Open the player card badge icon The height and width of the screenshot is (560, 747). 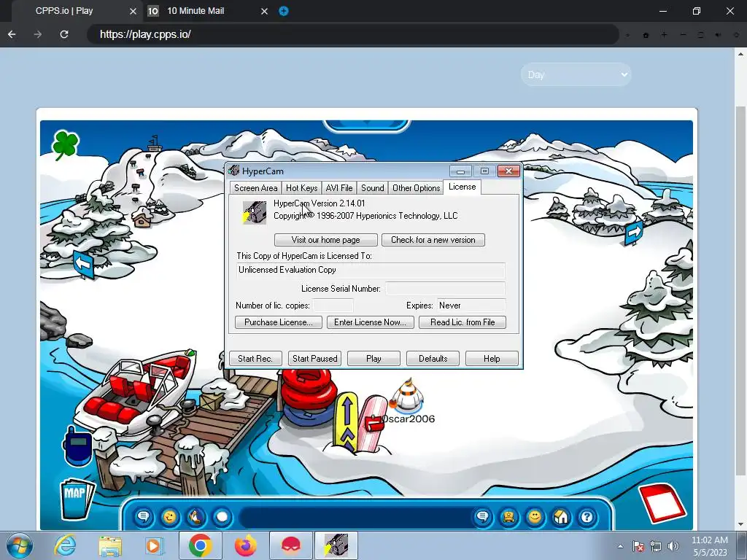tap(508, 517)
